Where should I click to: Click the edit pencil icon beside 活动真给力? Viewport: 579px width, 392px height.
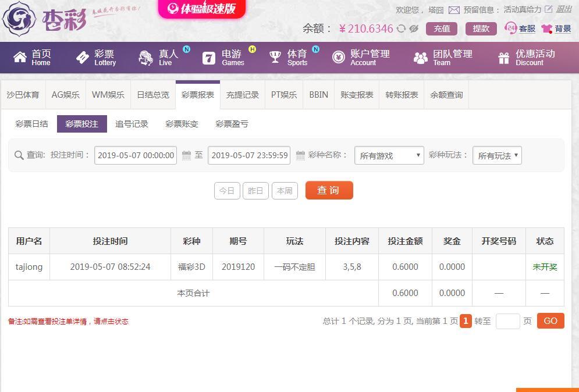[549, 9]
